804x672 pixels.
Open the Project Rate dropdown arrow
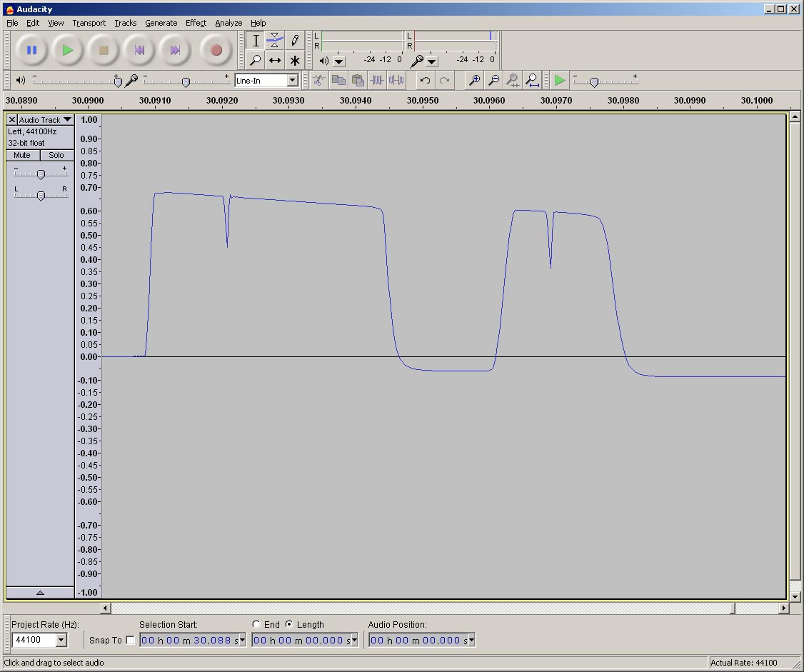point(61,640)
